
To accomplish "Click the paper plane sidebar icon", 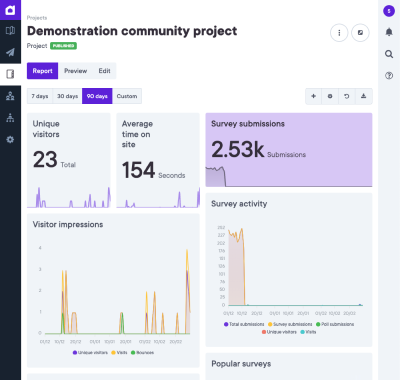I will [x=10, y=52].
